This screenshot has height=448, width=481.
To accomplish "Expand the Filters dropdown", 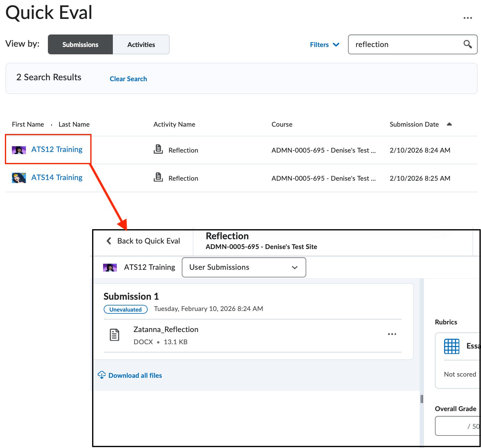I will [324, 45].
